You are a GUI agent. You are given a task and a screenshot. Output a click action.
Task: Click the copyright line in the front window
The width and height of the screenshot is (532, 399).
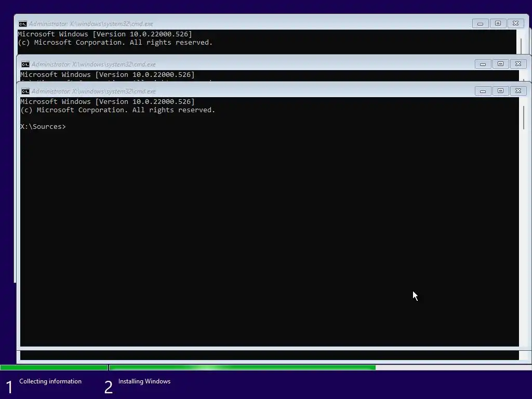tap(118, 110)
